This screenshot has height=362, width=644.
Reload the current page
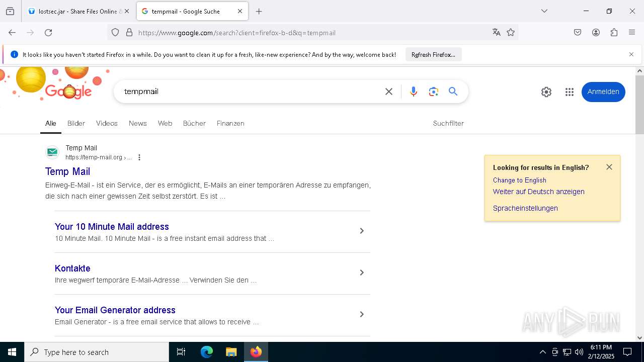click(48, 33)
